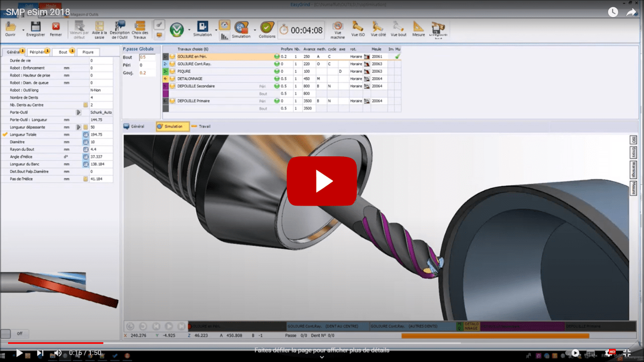Image resolution: width=644 pixels, height=362 pixels.
Task: Click calculator icon beside Longueur du Banc
Action: [x=86, y=164]
